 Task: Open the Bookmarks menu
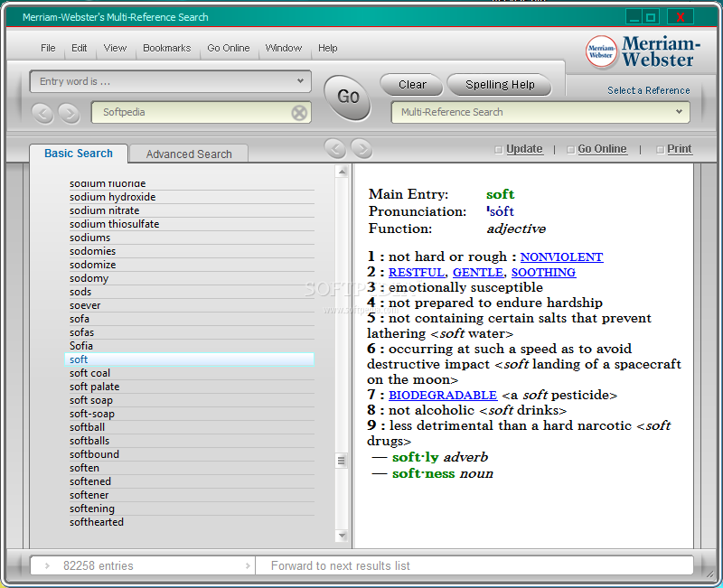pyautogui.click(x=166, y=48)
